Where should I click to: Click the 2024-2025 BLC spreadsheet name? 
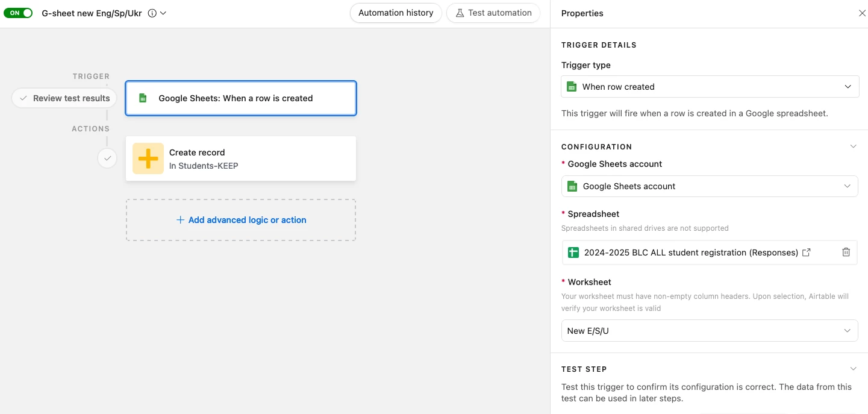click(691, 252)
